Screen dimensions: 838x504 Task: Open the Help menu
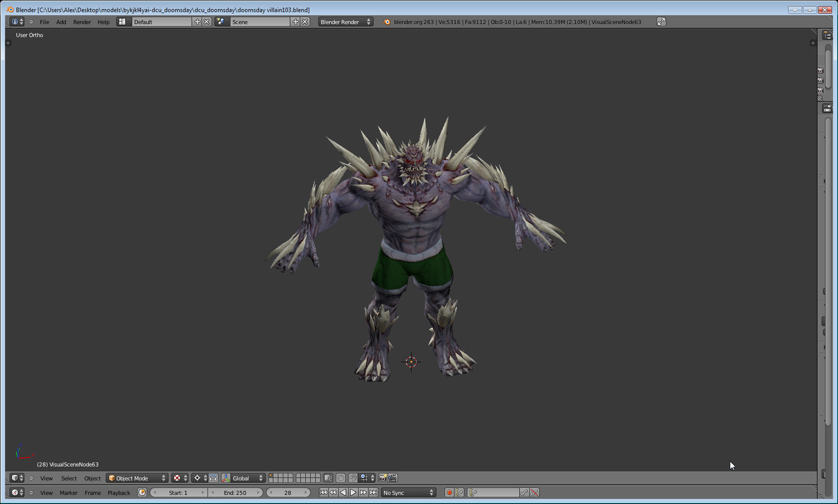coord(103,22)
